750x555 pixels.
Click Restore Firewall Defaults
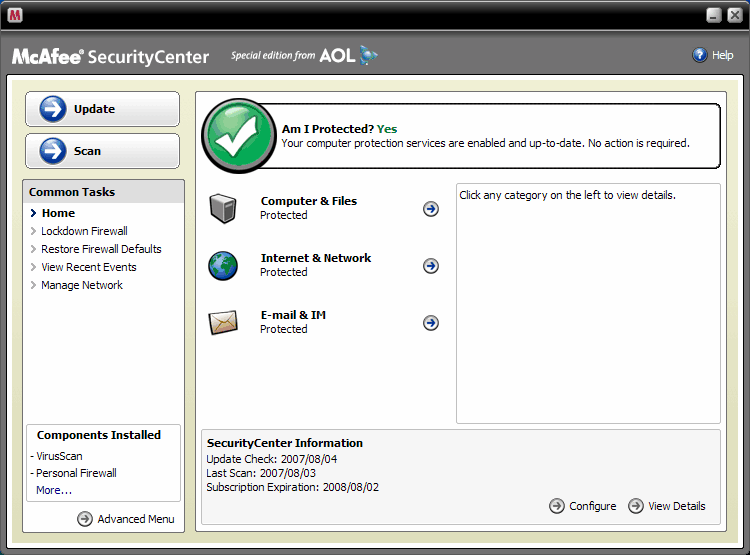click(101, 249)
